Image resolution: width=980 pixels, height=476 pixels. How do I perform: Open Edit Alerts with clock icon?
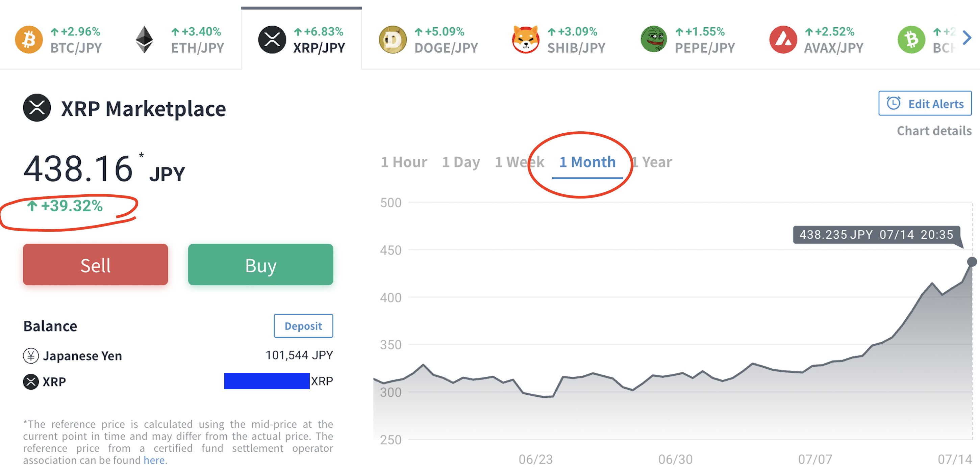point(925,103)
